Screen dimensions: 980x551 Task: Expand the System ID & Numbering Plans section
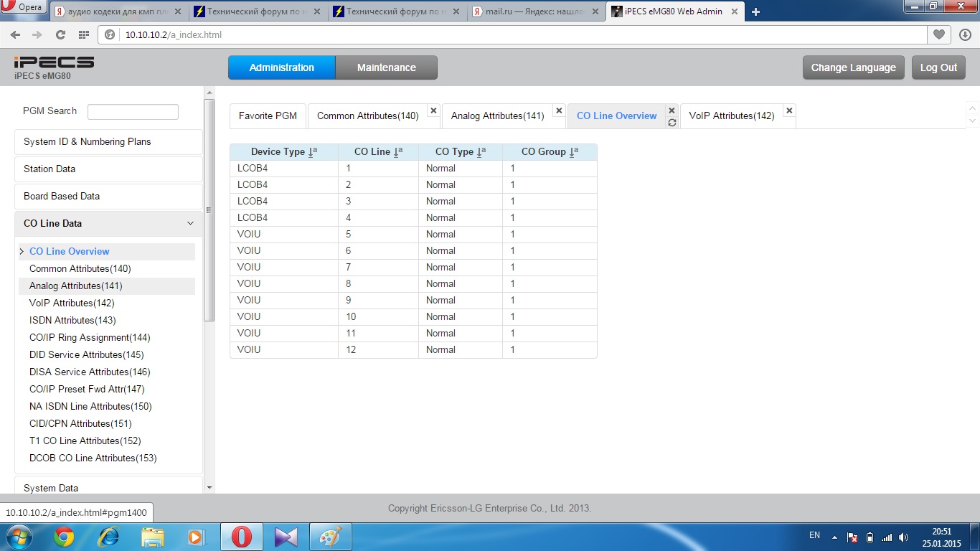108,141
